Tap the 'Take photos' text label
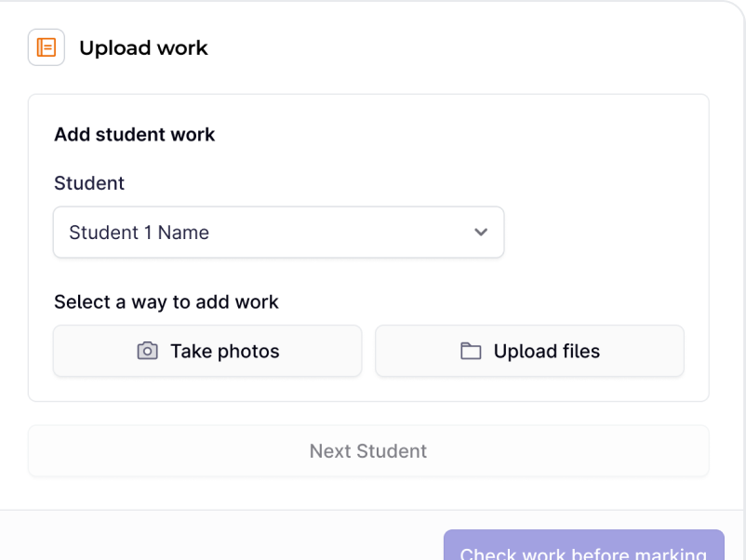The image size is (746, 560). 224,352
